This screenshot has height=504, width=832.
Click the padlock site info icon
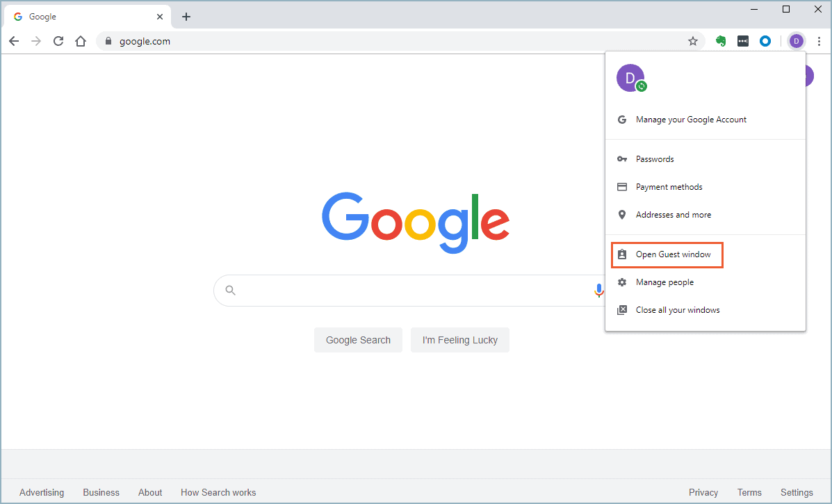point(108,42)
